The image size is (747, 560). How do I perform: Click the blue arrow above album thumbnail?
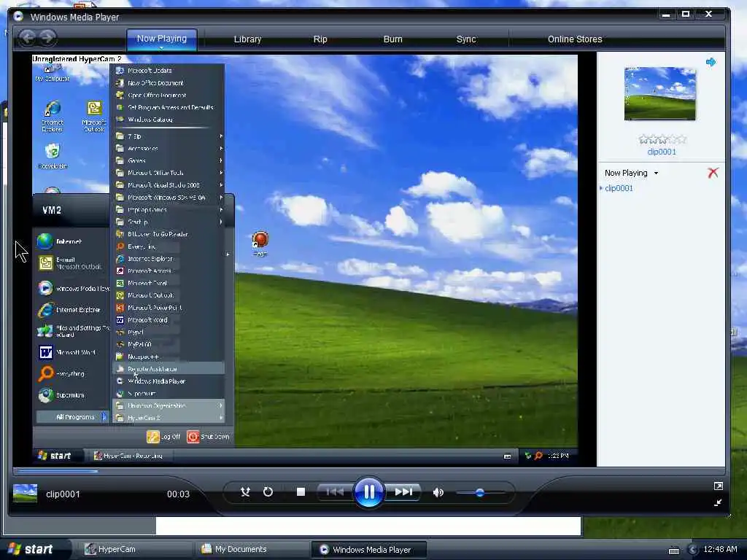711,62
